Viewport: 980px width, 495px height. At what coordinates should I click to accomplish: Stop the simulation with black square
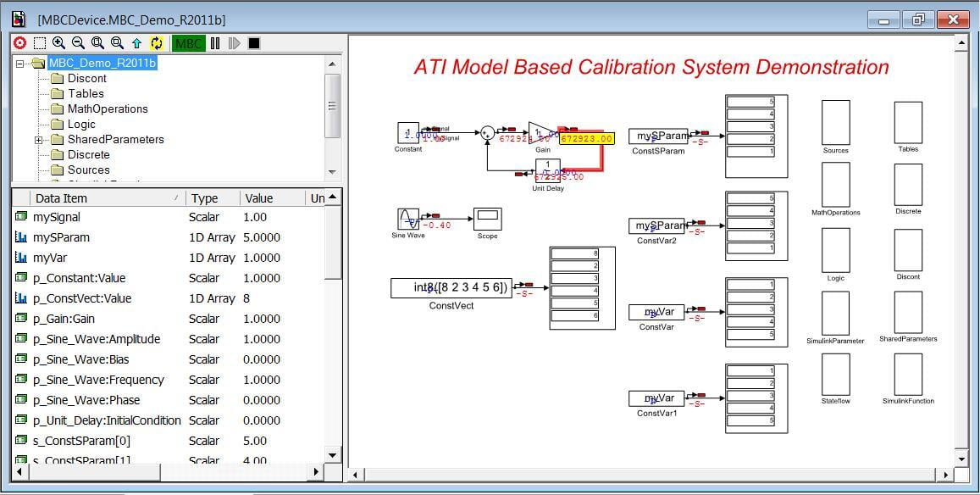pyautogui.click(x=254, y=43)
